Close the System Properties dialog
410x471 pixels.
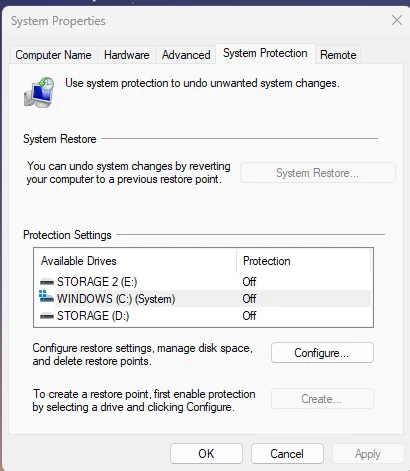(x=397, y=20)
